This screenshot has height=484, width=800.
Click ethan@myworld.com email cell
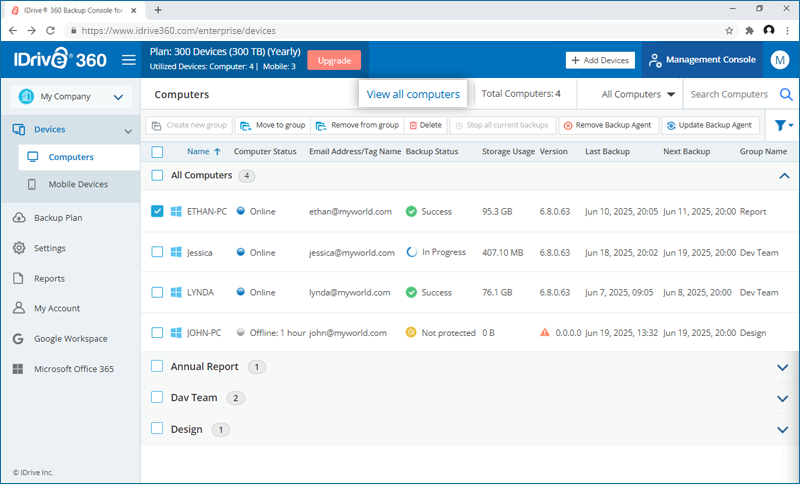[x=351, y=211]
